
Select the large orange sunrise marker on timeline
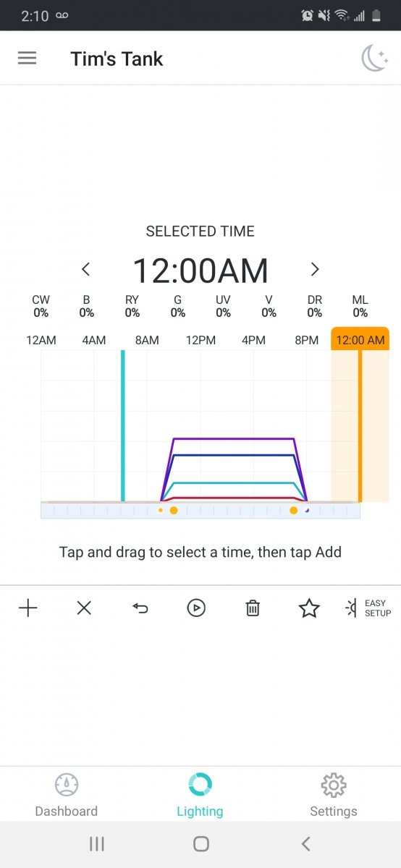pos(174,511)
